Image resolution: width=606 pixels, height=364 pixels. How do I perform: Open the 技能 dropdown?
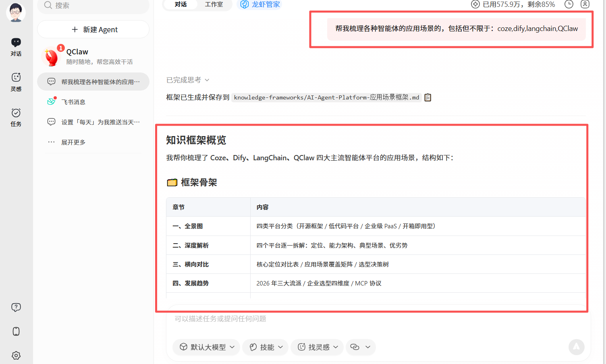[265, 347]
